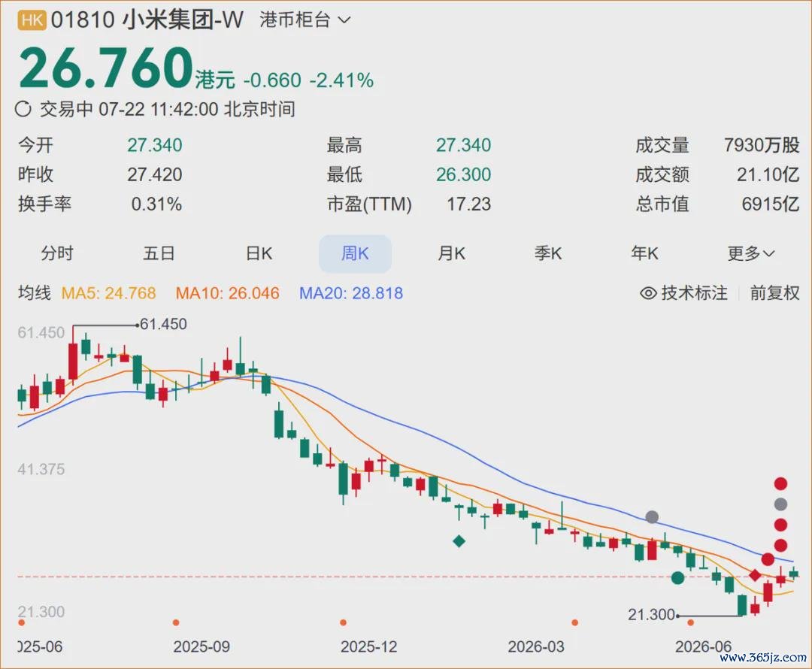Click the refresh circle icon beside 交易中
This screenshot has height=669, width=812.
pyautogui.click(x=23, y=109)
